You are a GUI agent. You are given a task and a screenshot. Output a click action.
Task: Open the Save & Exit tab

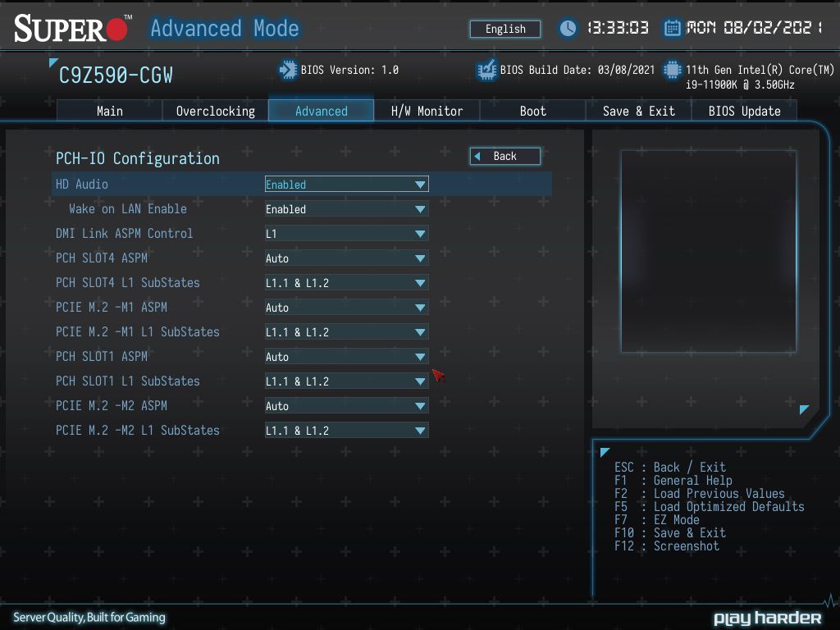tap(638, 111)
